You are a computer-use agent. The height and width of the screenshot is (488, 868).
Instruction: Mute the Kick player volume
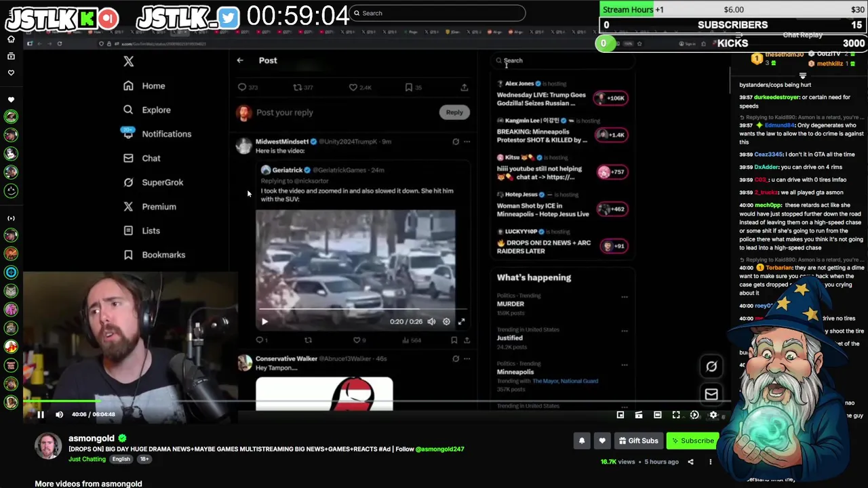(59, 414)
